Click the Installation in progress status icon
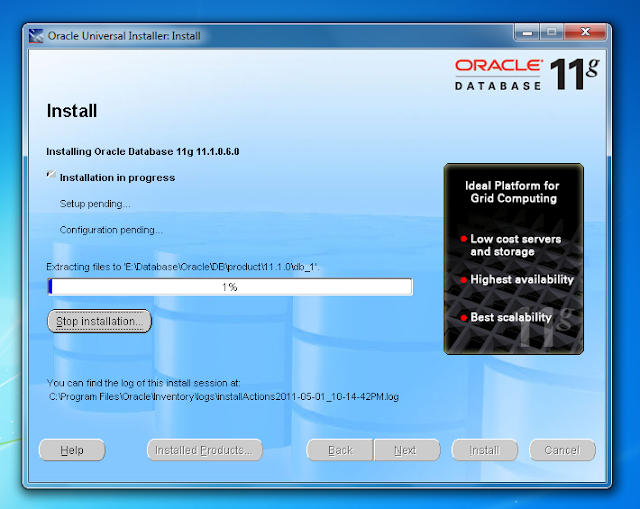The width and height of the screenshot is (640, 509). (x=51, y=174)
